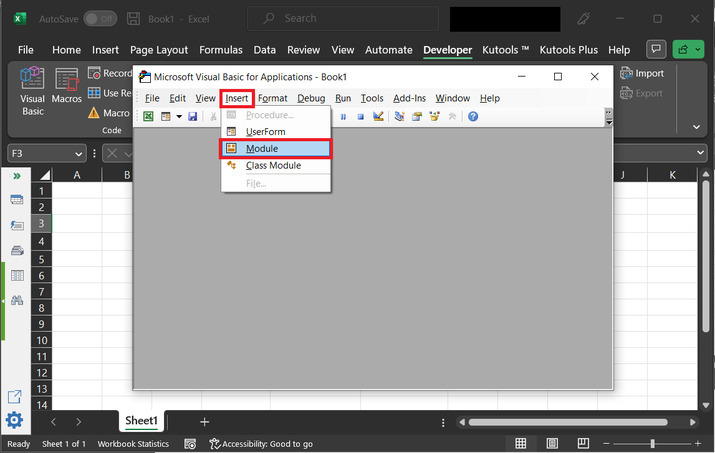Click the Workbook Statistics status bar button

(x=133, y=444)
